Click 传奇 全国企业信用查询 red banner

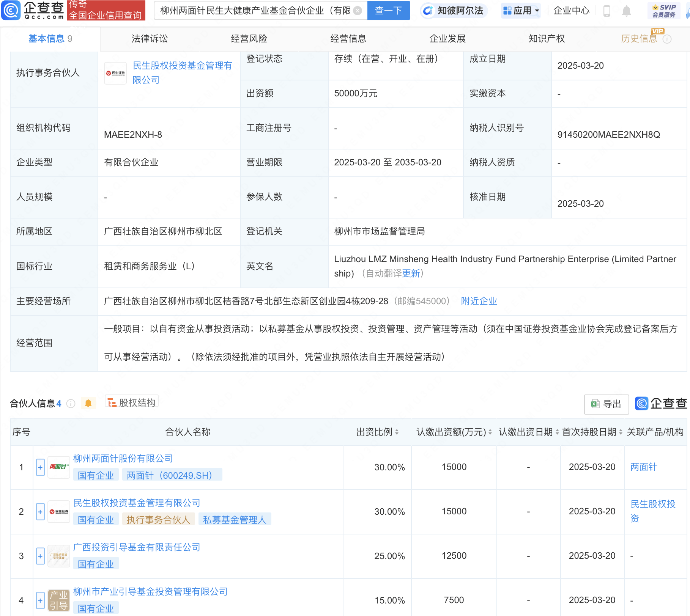pos(106,10)
